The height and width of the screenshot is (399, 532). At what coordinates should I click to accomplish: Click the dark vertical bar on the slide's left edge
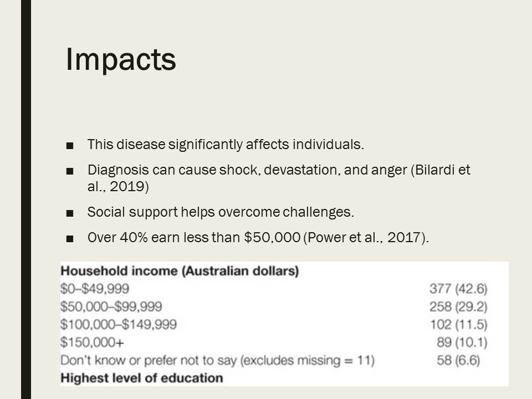(26, 199)
